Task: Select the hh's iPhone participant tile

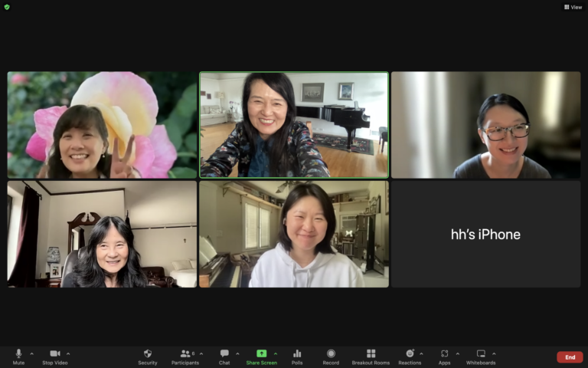Action: point(485,235)
